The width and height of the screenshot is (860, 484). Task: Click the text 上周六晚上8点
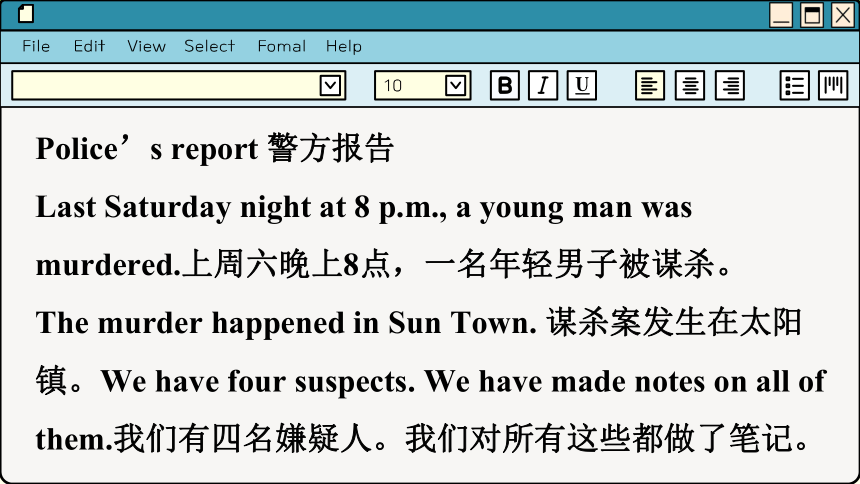[x=286, y=264]
